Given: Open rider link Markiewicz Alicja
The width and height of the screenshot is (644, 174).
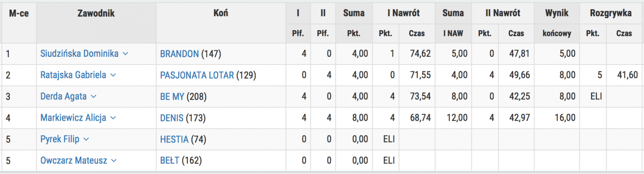Looking at the screenshot, I should (73, 118).
